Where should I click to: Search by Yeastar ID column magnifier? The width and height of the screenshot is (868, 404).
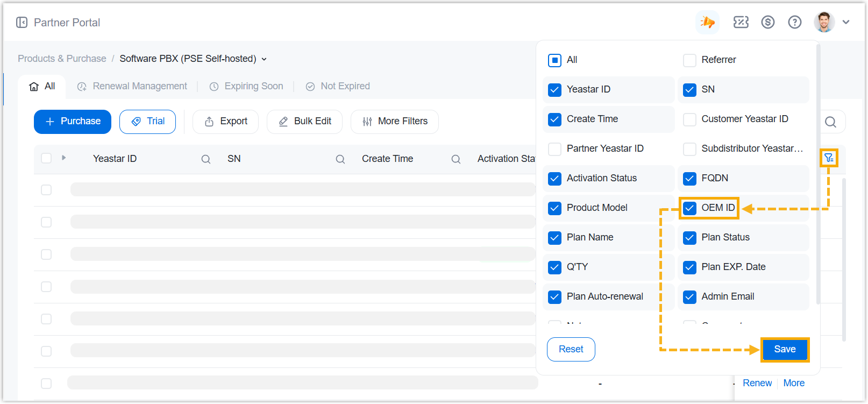(x=205, y=159)
